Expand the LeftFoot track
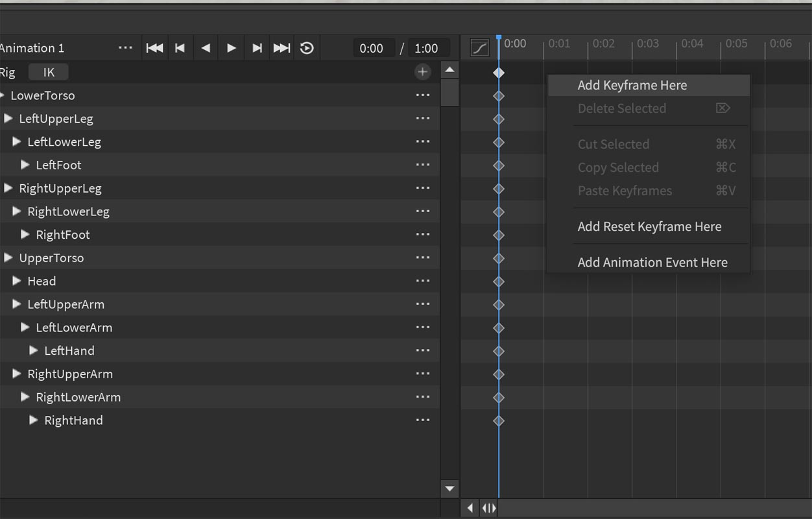This screenshot has height=519, width=812. point(25,165)
